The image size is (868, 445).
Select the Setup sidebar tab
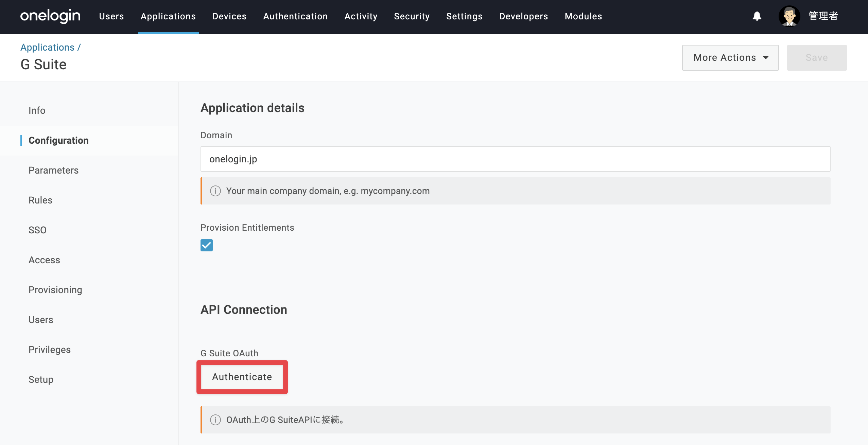pos(89,380)
